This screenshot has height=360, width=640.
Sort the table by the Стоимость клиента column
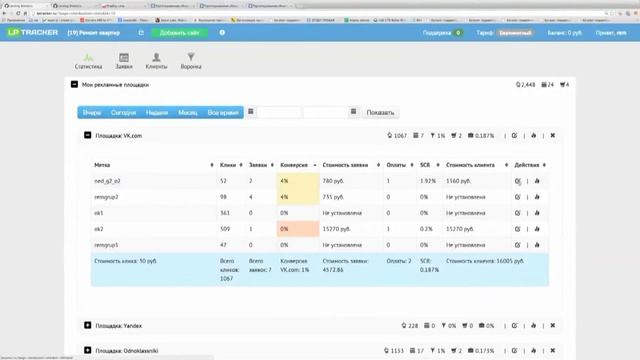click(477, 165)
